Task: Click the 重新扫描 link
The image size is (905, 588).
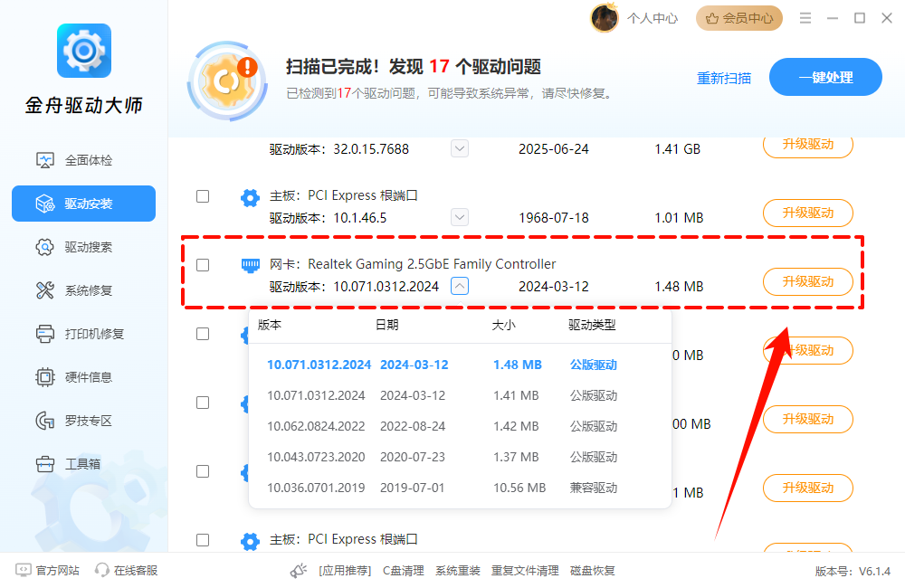Action: (x=724, y=78)
